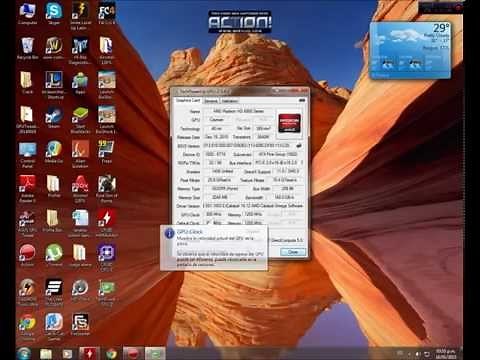Click the Bus Interface value field

click(277, 163)
